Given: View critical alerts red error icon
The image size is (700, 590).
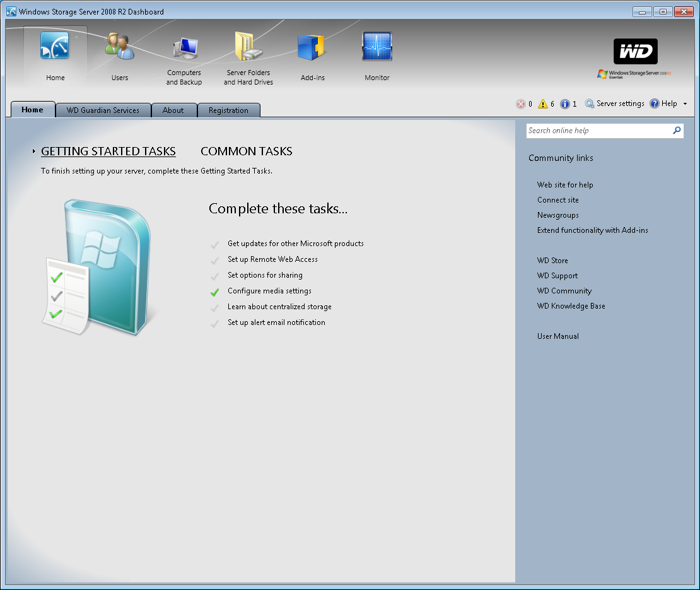Looking at the screenshot, I should (520, 103).
